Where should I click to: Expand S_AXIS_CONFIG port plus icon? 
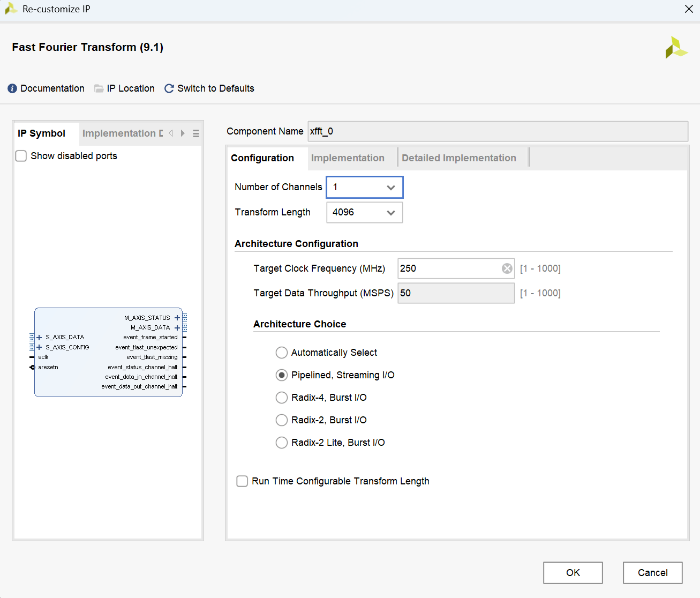point(39,347)
